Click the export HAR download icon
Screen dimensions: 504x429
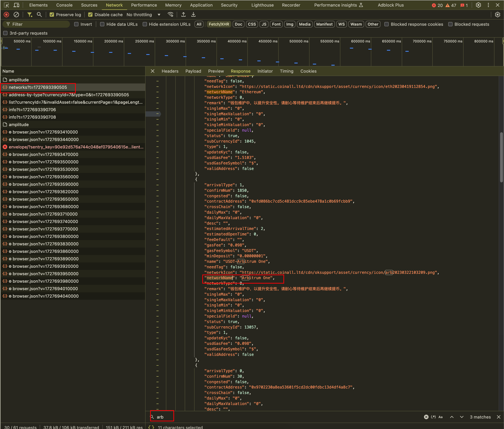tap(193, 15)
